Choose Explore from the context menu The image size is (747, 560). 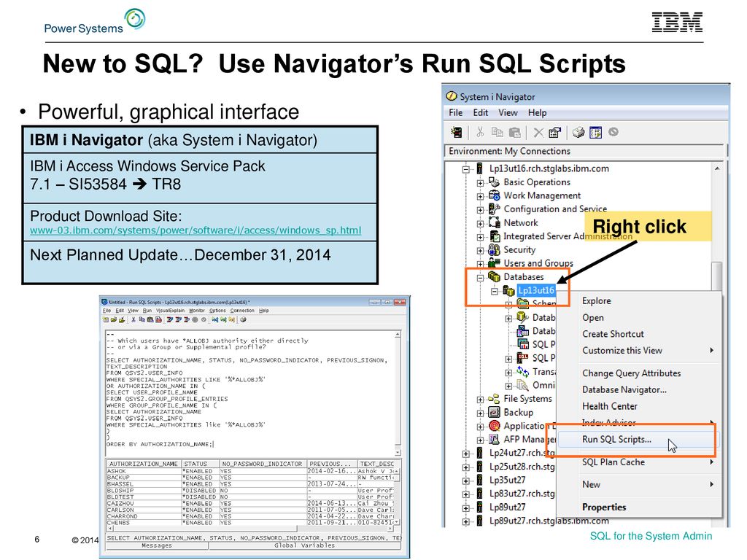point(638,301)
